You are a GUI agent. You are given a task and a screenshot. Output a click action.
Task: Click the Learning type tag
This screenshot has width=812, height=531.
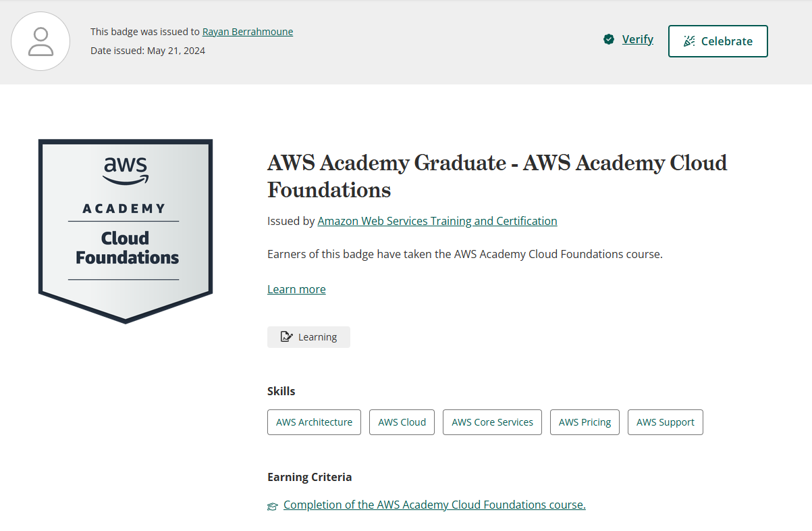(308, 337)
